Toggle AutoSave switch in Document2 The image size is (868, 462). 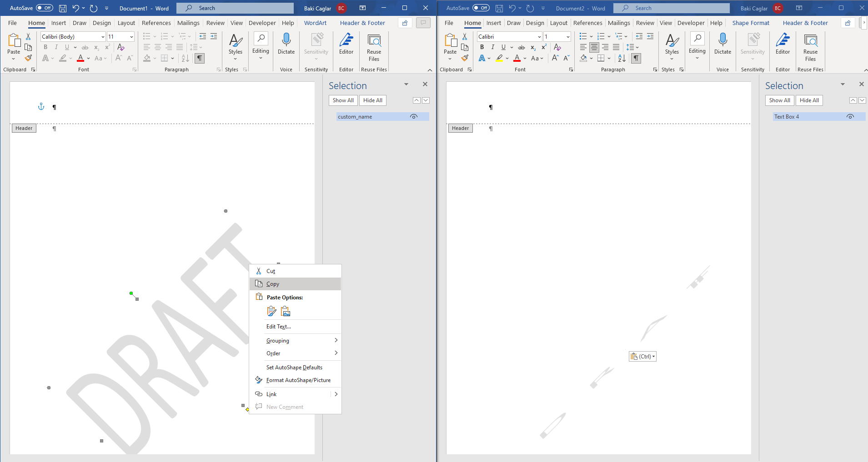[x=481, y=8]
